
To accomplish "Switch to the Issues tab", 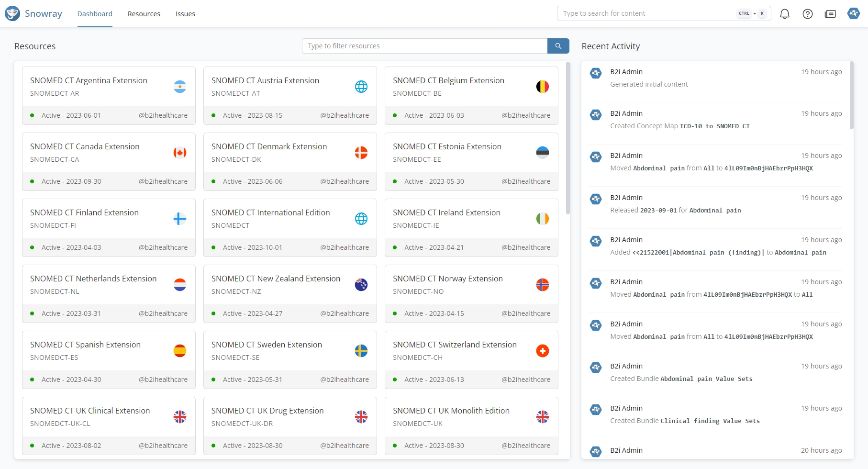I will 185,14.
